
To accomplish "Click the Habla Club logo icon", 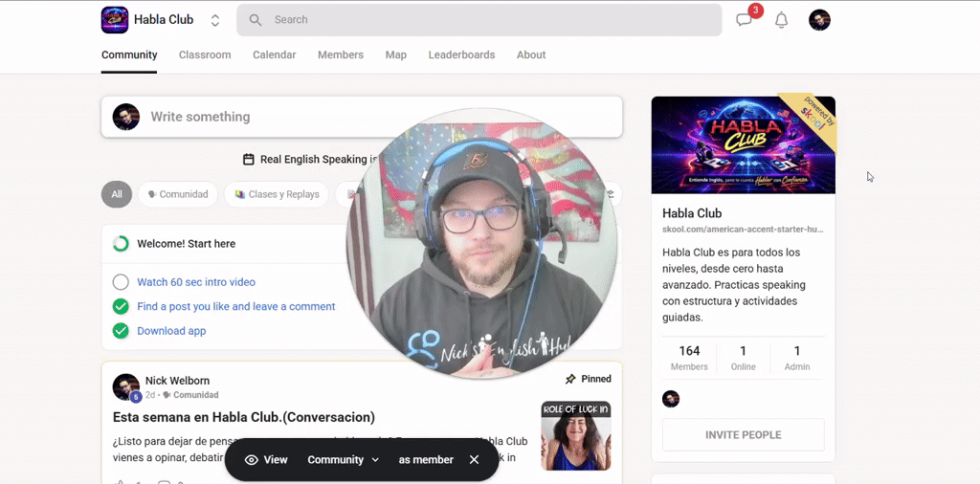I will [x=115, y=20].
